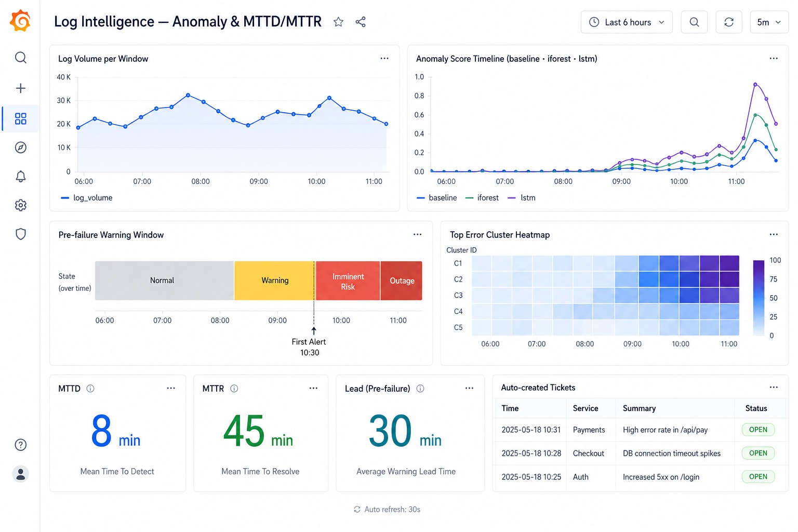
Task: Click the lstm anomaly peak data point
Action: pos(755,84)
